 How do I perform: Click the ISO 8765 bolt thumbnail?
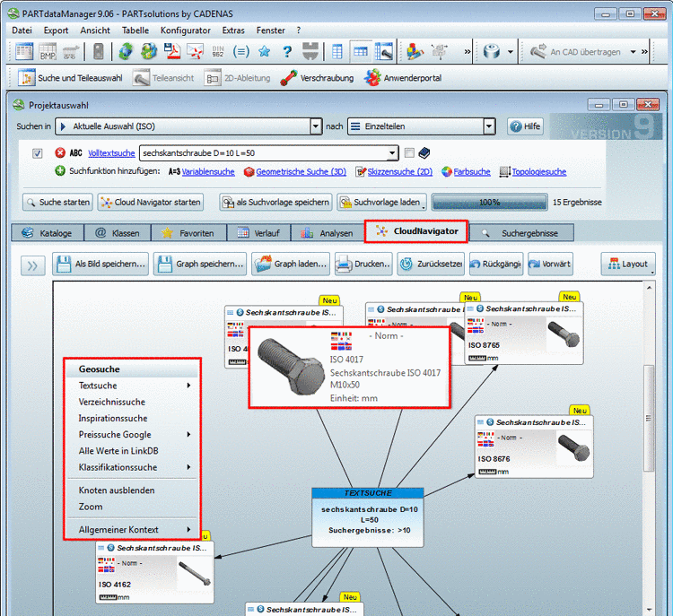[564, 334]
